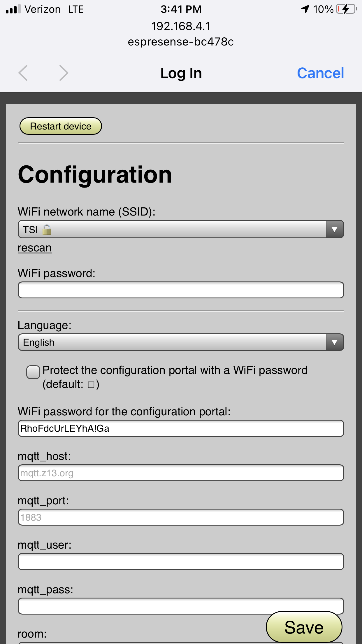Click the mqtt_pass input field
This screenshot has height=644, width=362.
181,606
